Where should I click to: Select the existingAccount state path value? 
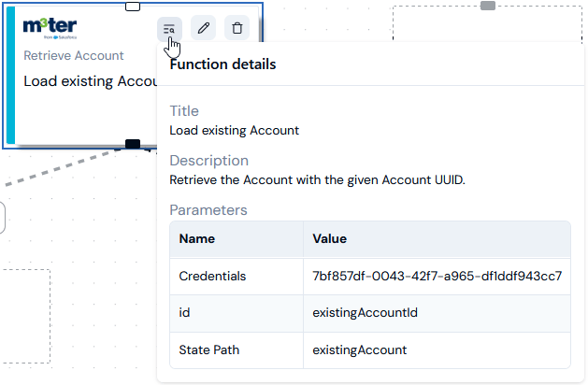[360, 349]
